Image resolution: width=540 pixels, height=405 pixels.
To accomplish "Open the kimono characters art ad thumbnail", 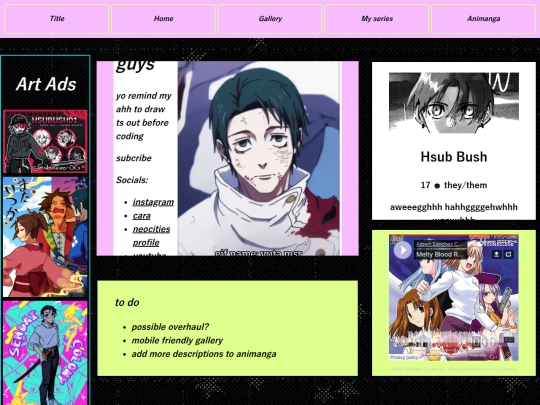I will pyautogui.click(x=45, y=237).
